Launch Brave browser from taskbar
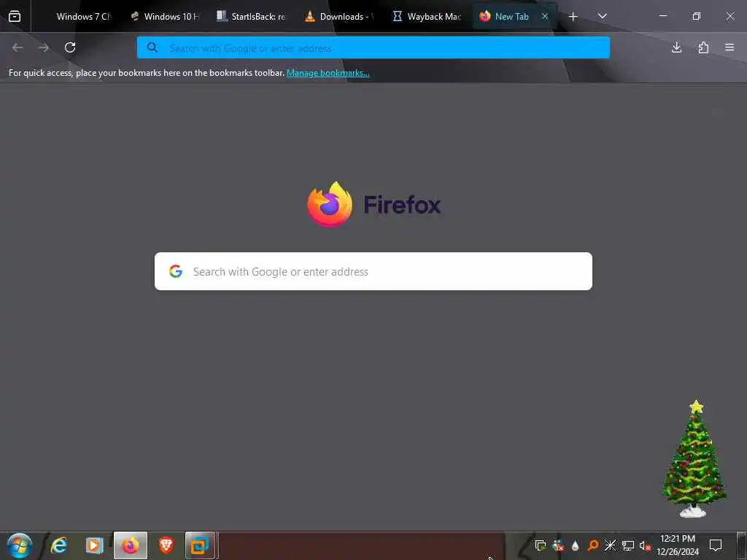The image size is (747, 560). pyautogui.click(x=166, y=545)
